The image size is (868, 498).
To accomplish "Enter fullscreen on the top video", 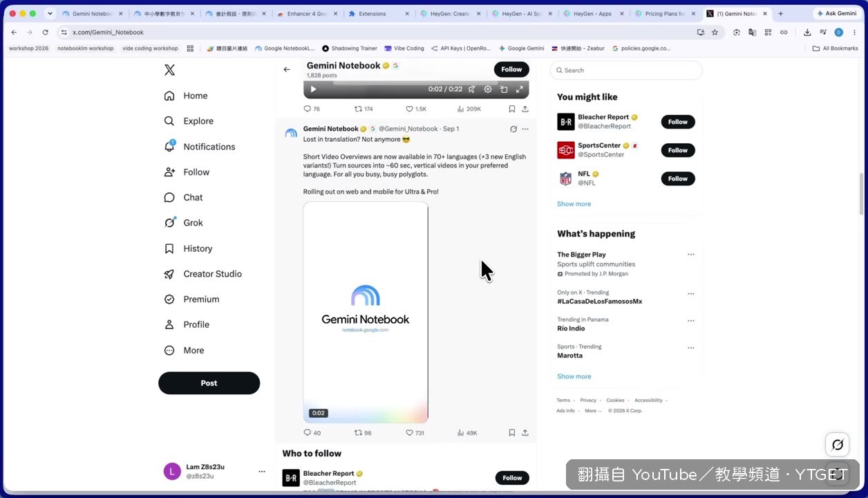I will 520,89.
